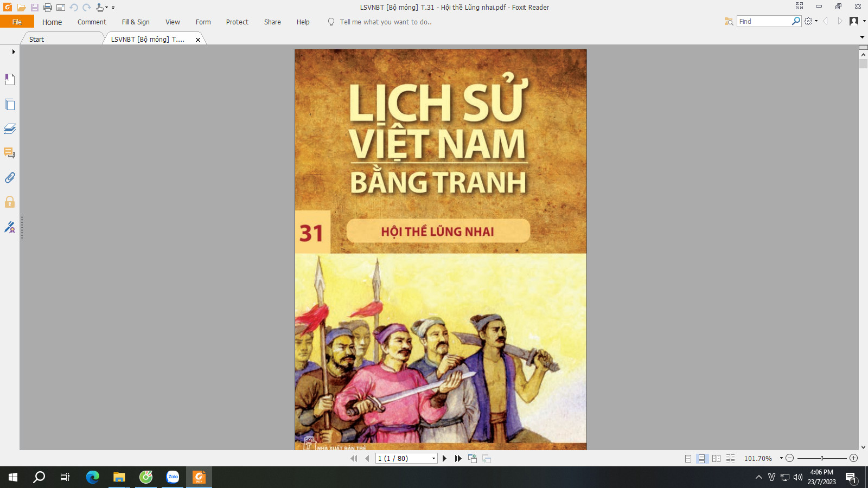Image resolution: width=868 pixels, height=488 pixels.
Task: Jump to the first page
Action: [x=354, y=459]
